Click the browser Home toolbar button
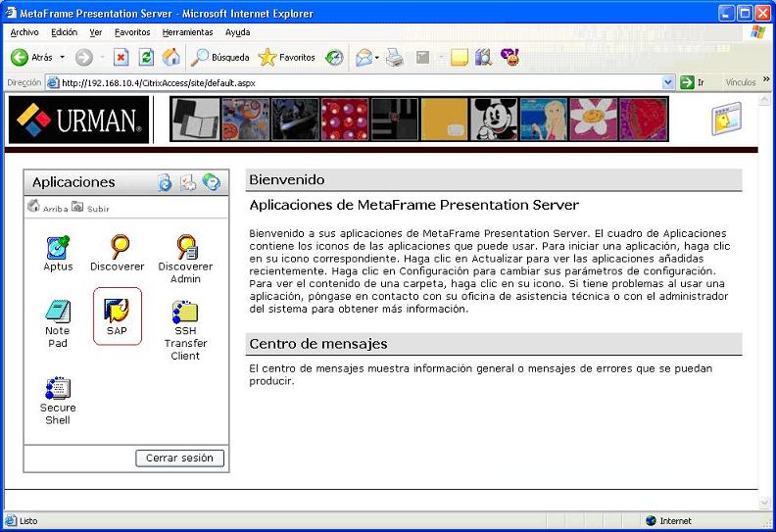Viewport: 776px width, 532px height. (x=171, y=58)
